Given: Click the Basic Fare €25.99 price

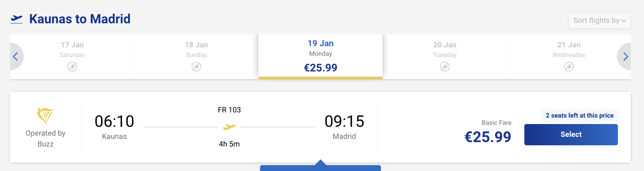Looking at the screenshot, I should pyautogui.click(x=487, y=137).
